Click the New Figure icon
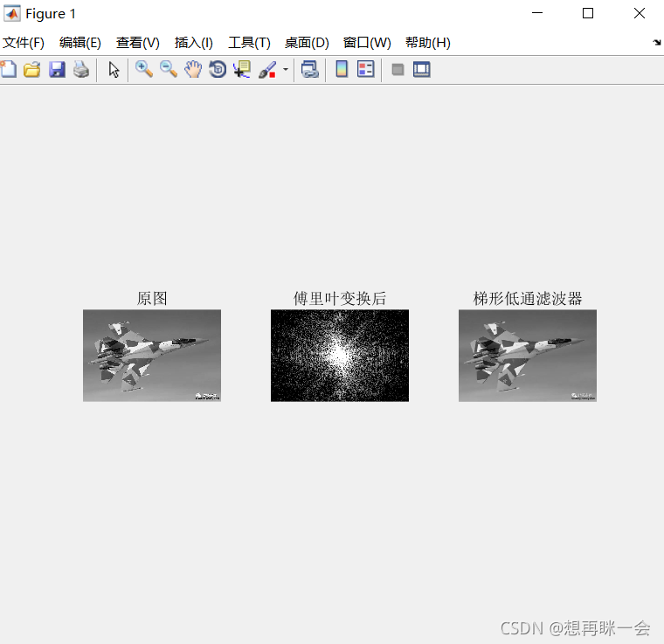Screen dimensions: 664x644 tap(9, 69)
